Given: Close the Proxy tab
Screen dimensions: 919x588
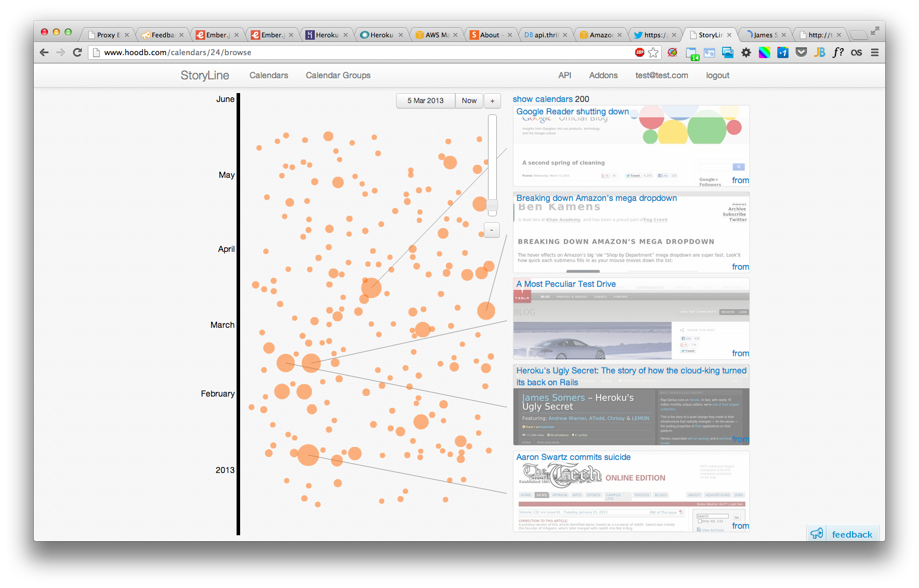Looking at the screenshot, I should click(x=127, y=35).
